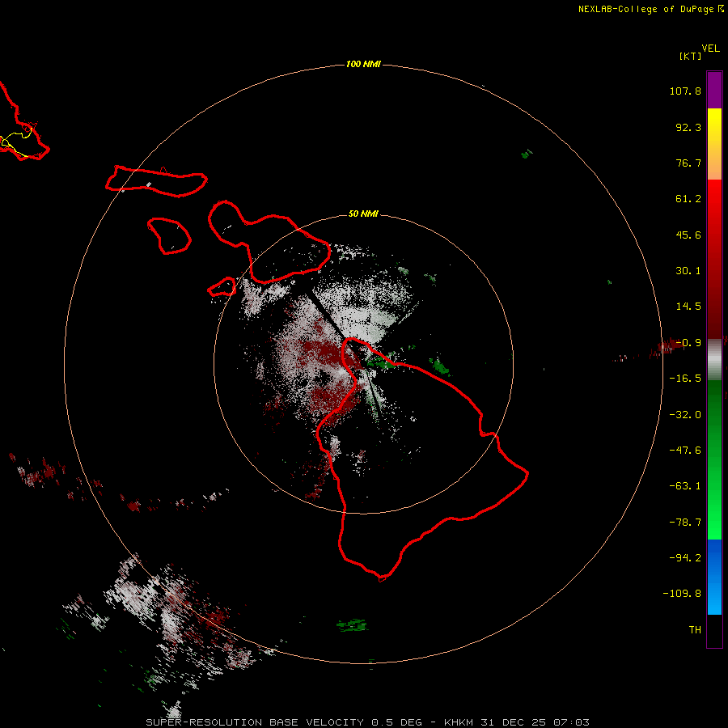Select the -94.2 legend value

685,558
